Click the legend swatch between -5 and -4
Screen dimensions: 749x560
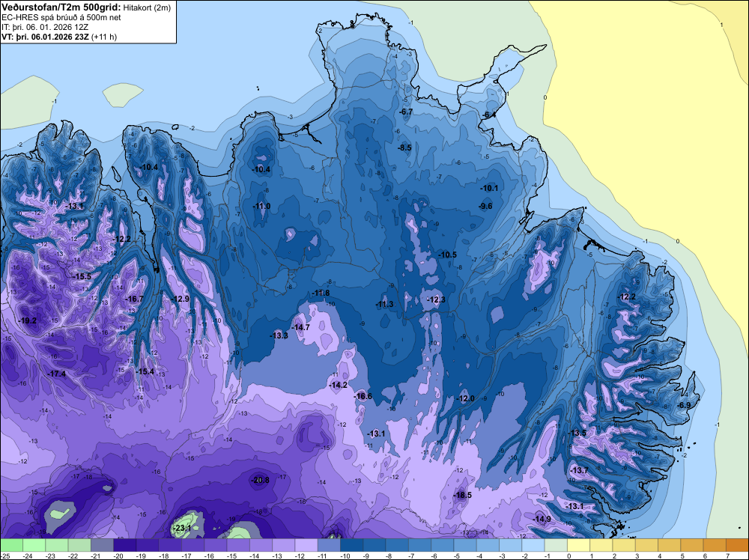[465, 545]
